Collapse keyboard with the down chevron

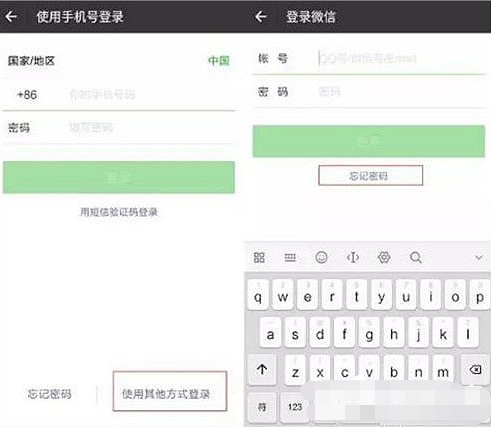tap(479, 257)
